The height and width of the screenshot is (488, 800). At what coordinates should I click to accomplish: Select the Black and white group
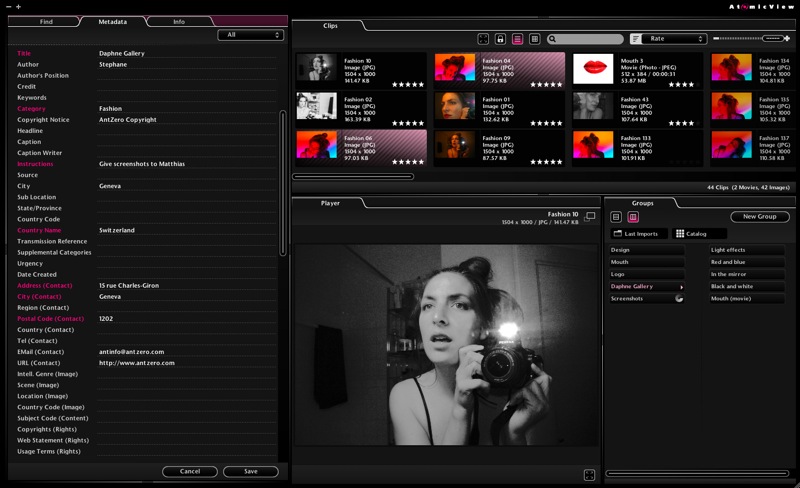coord(747,287)
